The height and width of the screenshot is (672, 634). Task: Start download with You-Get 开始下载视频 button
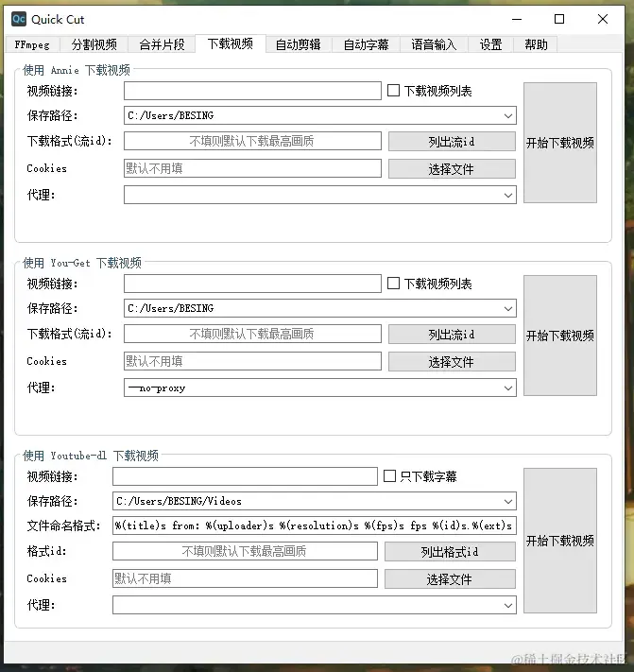click(560, 336)
